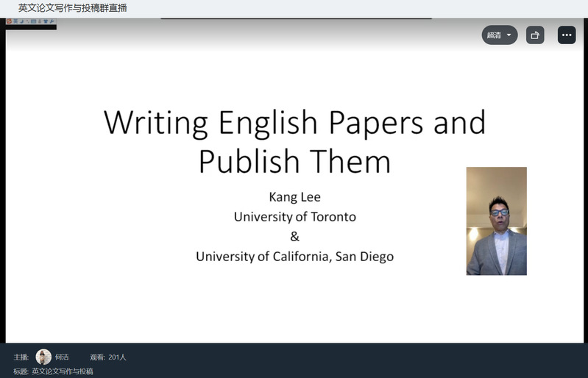Click the window title 英文论文写作与投稿群直播
This screenshot has height=378, width=588.
click(x=72, y=8)
